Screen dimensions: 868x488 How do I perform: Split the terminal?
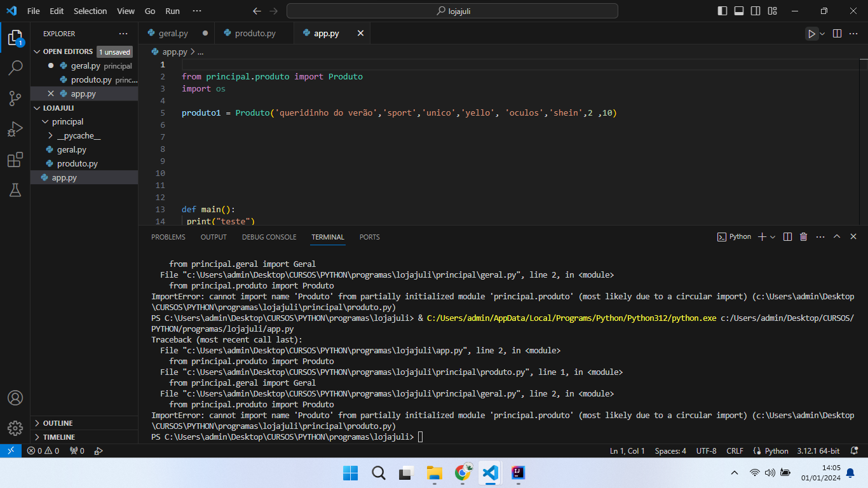click(x=787, y=236)
